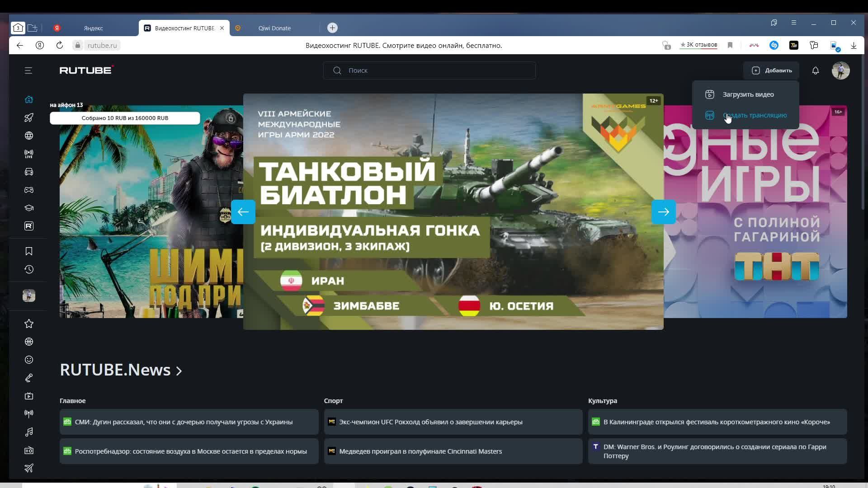
Task: Click the notifications bell icon
Action: [815, 70]
